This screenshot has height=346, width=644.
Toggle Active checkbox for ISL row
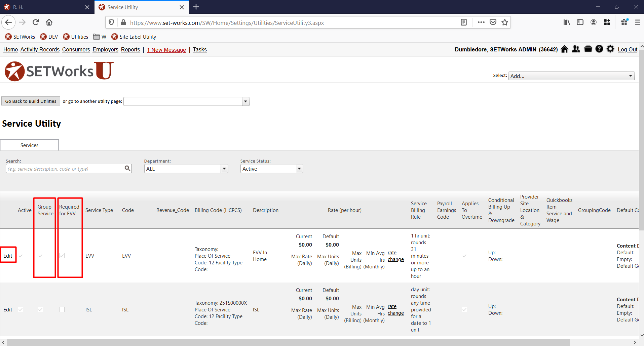point(21,309)
